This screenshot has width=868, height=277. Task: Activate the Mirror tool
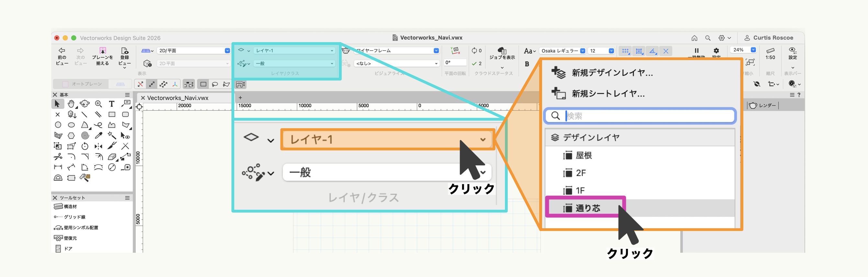98,146
